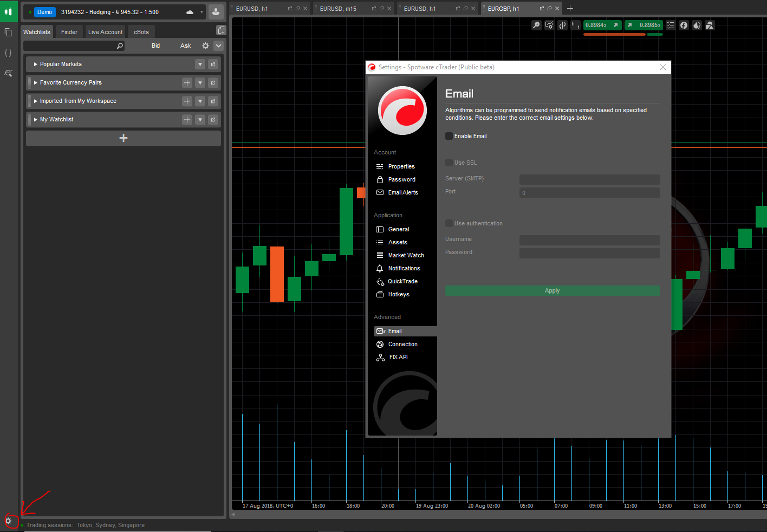Click the Server (SMTP) input field
The height and width of the screenshot is (532, 767).
tap(589, 179)
